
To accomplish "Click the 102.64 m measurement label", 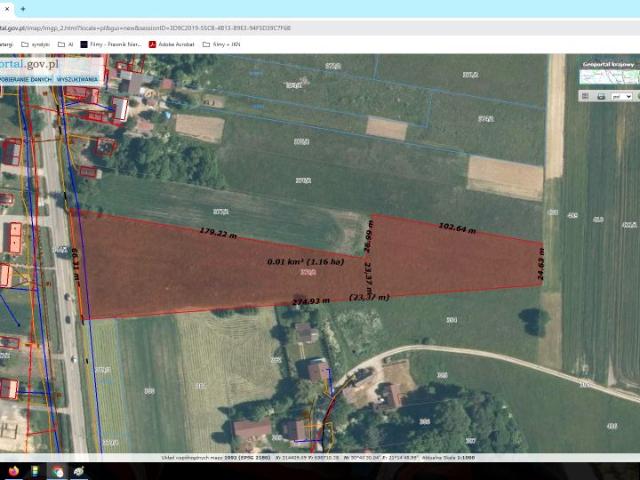I will [x=457, y=228].
